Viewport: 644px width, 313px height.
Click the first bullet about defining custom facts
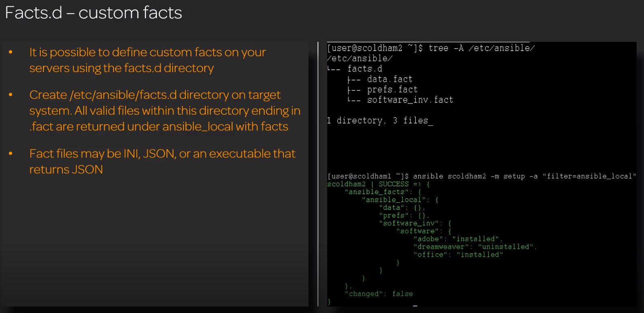147,60
